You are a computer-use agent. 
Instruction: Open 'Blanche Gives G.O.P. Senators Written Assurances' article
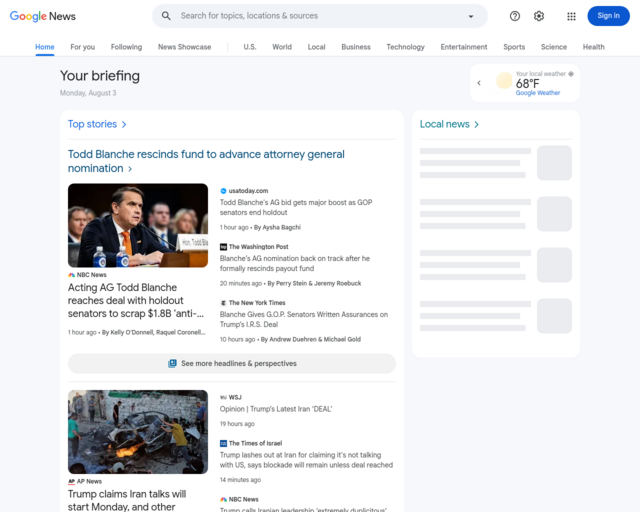click(304, 319)
